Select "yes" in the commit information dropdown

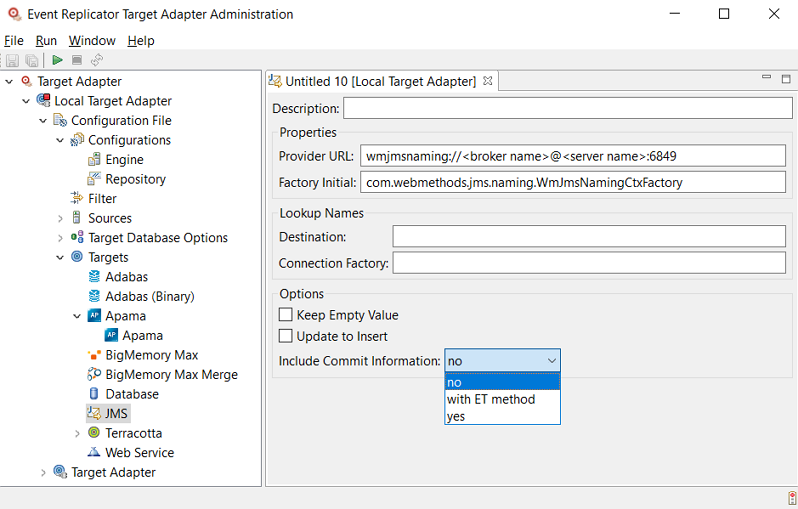[x=456, y=416]
